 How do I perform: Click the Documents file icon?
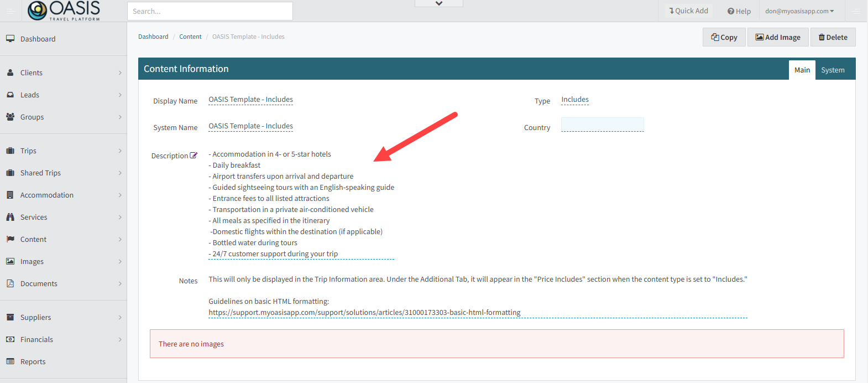10,283
